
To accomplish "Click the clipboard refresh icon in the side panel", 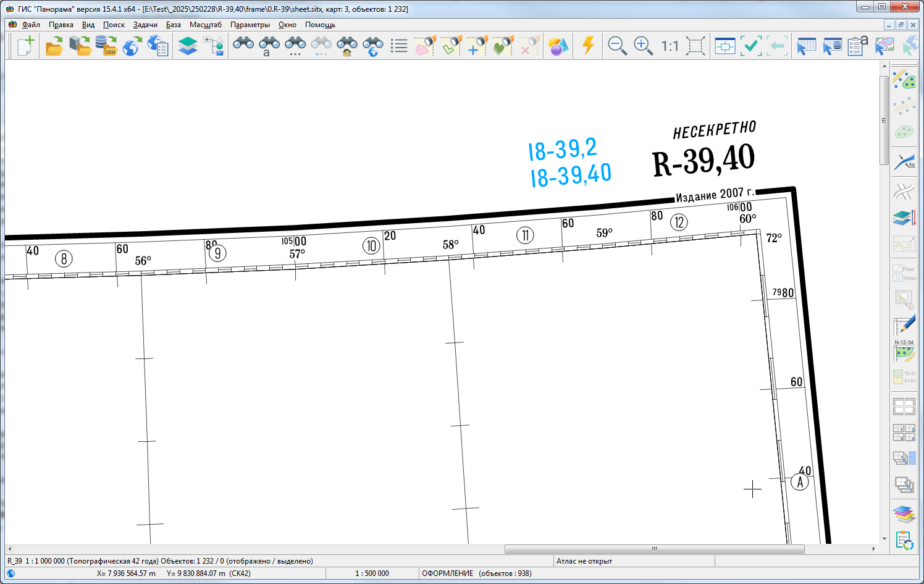I will [904, 541].
